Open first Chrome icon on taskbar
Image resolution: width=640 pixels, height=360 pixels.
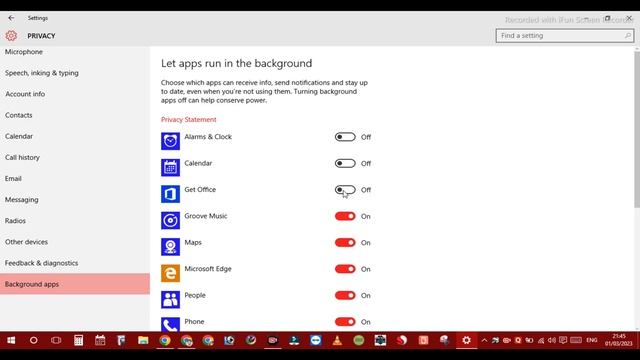pos(164,340)
